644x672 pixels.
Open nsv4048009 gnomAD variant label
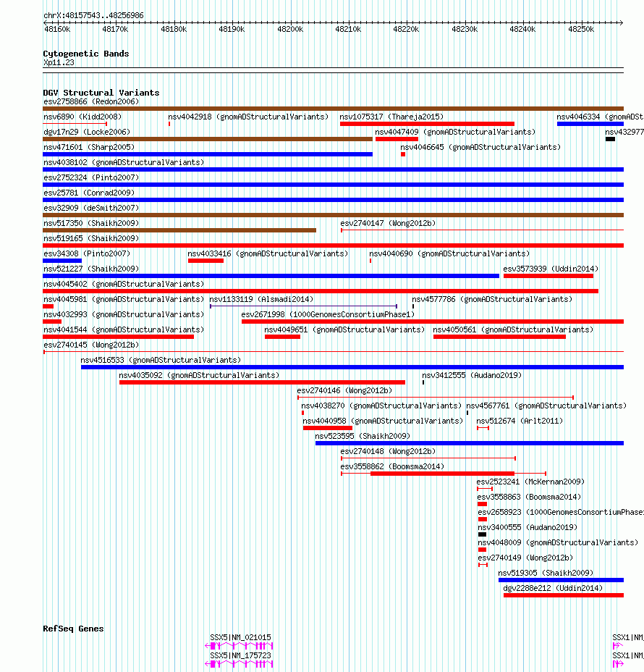pyautogui.click(x=558, y=542)
